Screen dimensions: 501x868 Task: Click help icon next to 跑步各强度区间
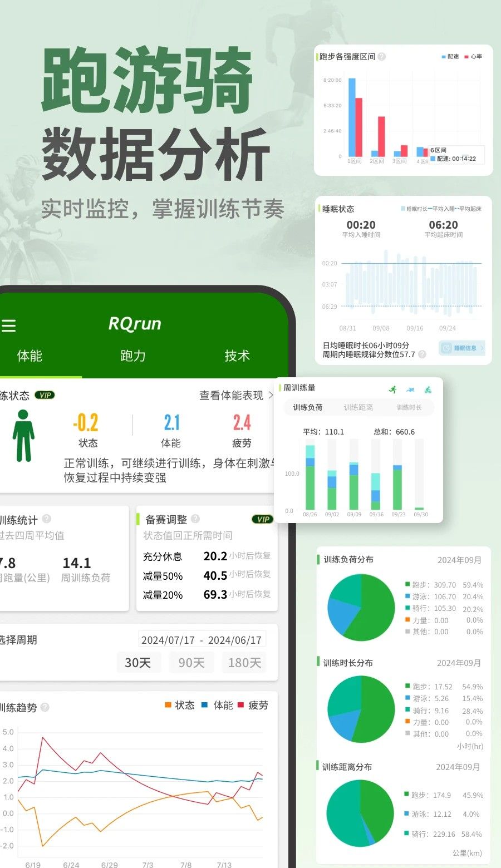pos(382,57)
